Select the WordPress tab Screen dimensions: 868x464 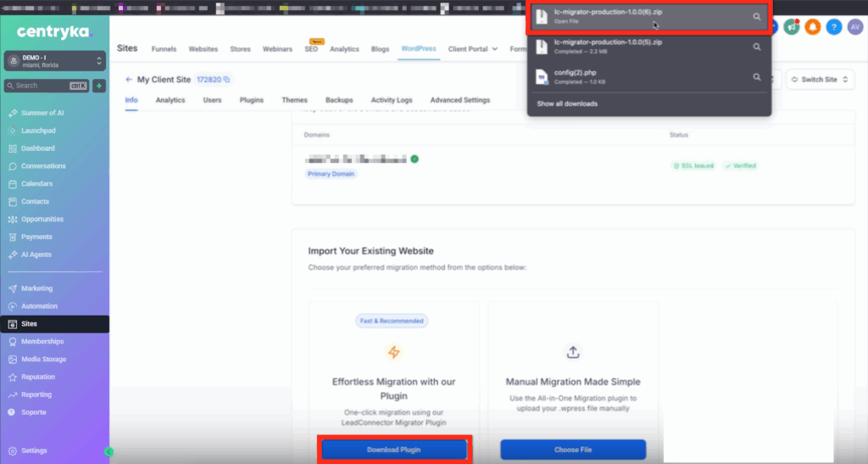point(419,48)
